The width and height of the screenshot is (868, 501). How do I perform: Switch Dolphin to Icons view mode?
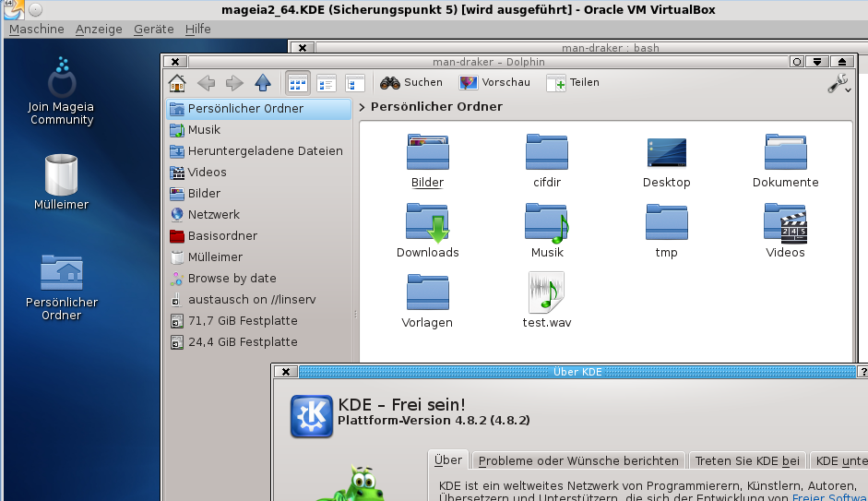point(298,83)
